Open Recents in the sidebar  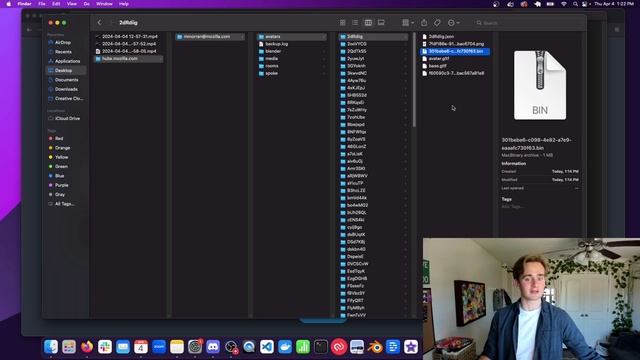pyautogui.click(x=63, y=52)
